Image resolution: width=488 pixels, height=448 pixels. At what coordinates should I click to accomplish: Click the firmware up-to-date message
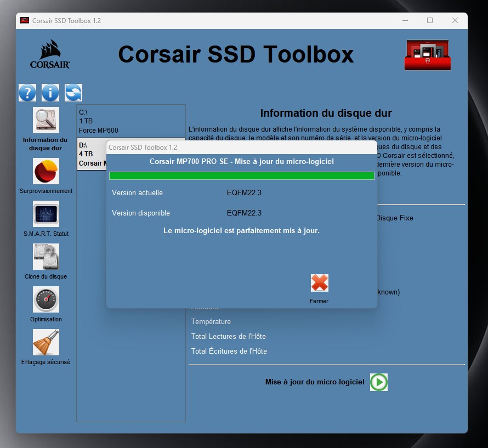click(241, 231)
